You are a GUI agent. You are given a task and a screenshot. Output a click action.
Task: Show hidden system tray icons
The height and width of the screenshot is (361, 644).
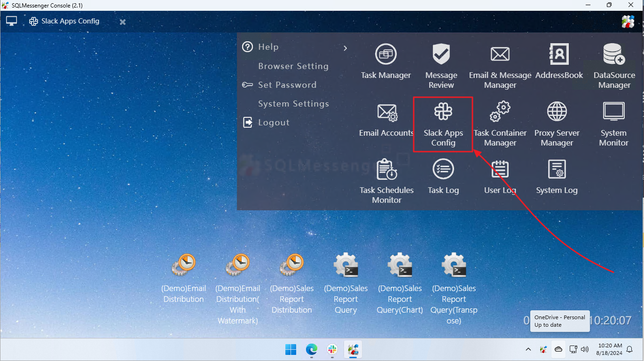[x=528, y=349]
